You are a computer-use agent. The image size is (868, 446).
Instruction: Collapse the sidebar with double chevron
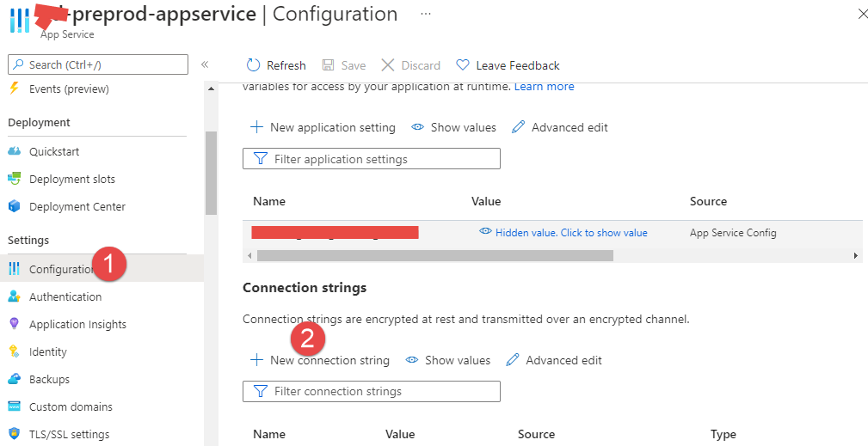click(205, 64)
